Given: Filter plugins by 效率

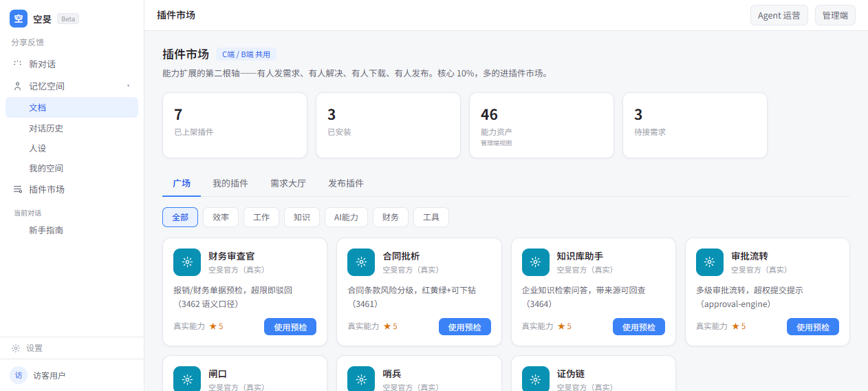Looking at the screenshot, I should point(221,217).
